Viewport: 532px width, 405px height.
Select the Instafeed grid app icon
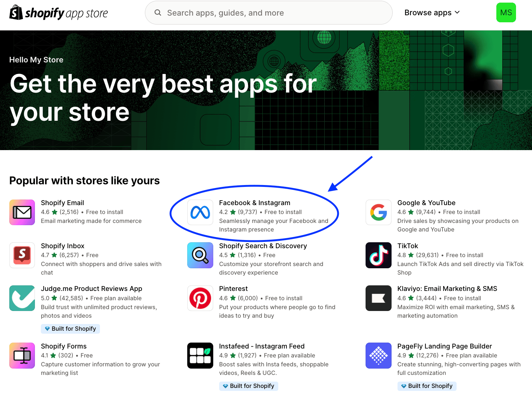200,356
